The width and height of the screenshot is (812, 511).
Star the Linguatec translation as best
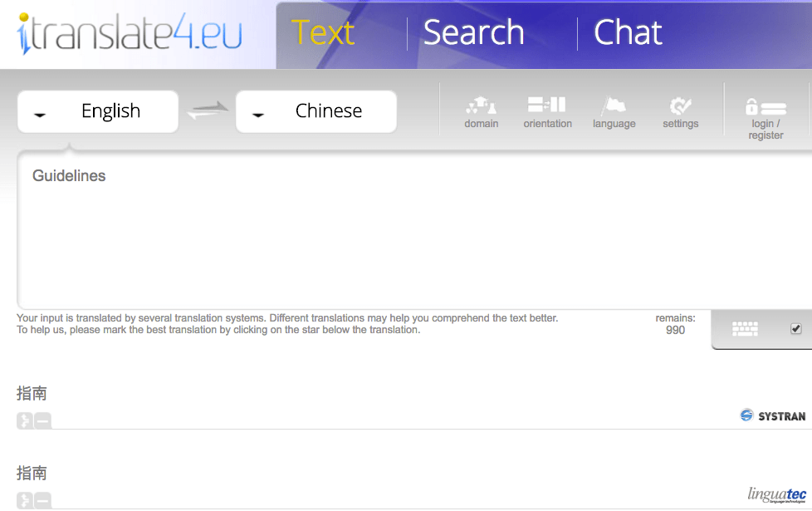25,500
